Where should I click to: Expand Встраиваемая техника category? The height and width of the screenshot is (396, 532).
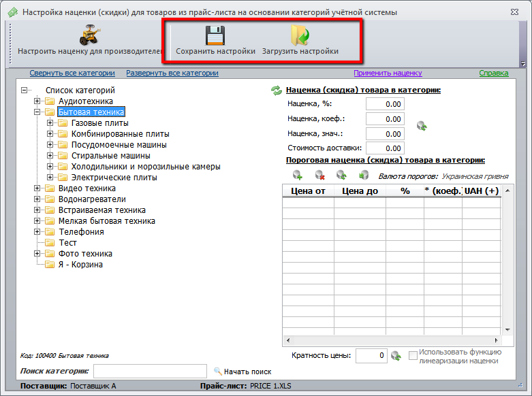coord(37,210)
